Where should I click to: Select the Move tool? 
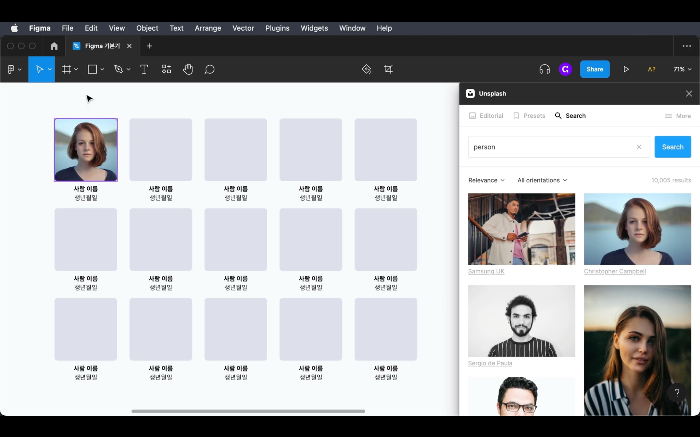[39, 69]
